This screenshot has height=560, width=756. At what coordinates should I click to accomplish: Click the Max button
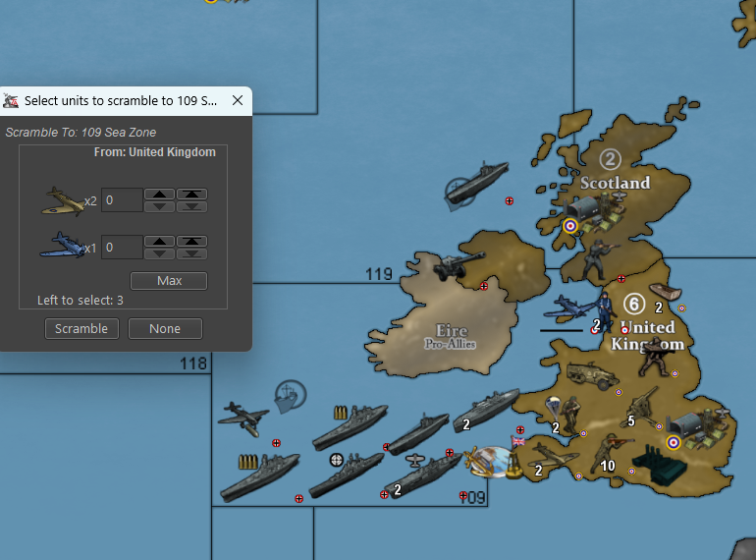pyautogui.click(x=169, y=281)
